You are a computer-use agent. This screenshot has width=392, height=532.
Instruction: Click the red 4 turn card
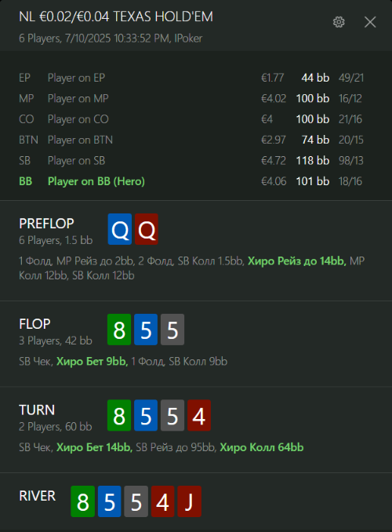click(x=199, y=415)
